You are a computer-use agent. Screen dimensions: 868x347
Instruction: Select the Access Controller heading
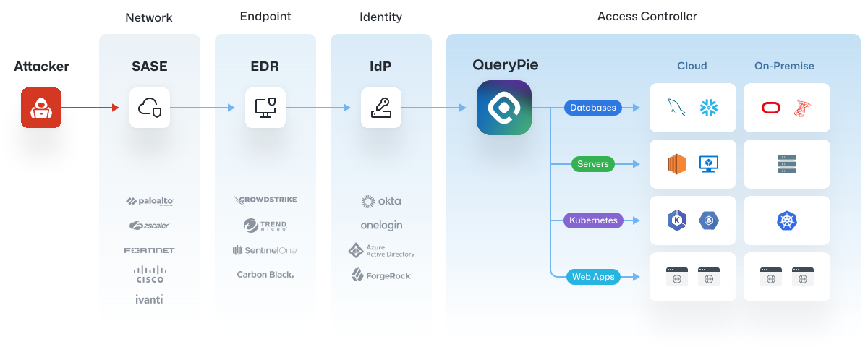(x=647, y=16)
